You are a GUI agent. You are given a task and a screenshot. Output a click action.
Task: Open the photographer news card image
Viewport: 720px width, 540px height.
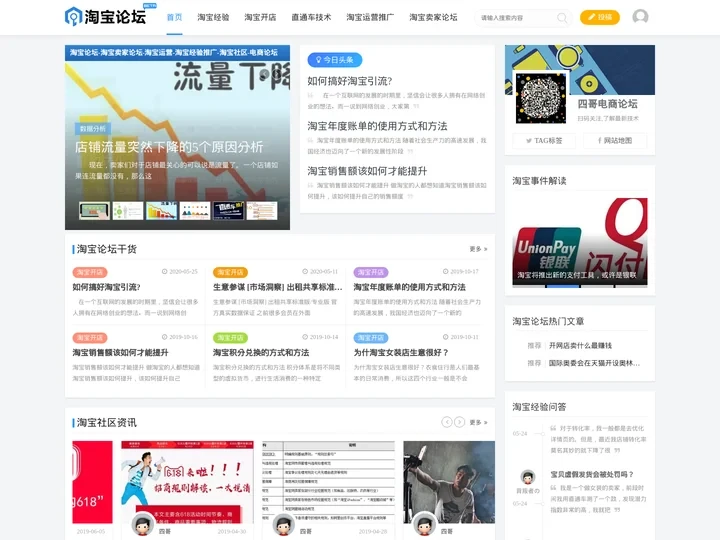[449, 482]
